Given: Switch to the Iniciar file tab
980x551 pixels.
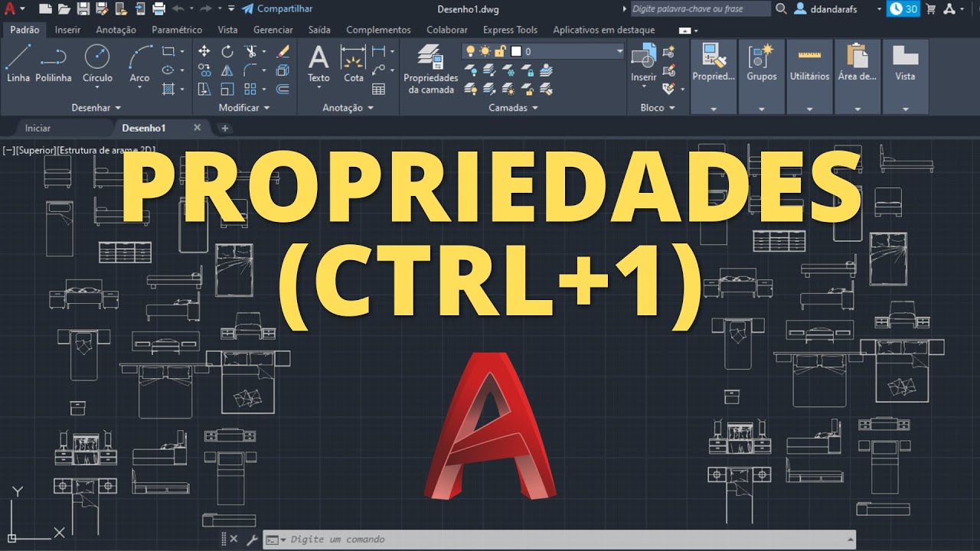Looking at the screenshot, I should point(38,128).
